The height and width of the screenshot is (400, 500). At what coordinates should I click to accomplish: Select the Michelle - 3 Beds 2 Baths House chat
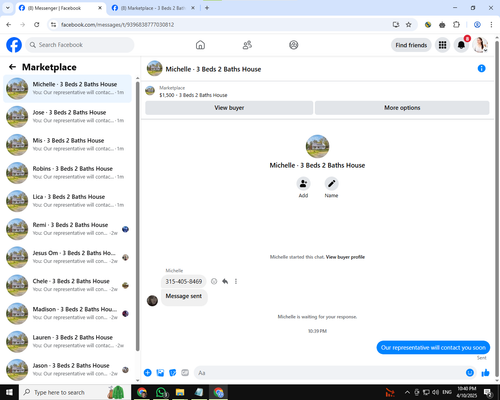[x=67, y=89]
